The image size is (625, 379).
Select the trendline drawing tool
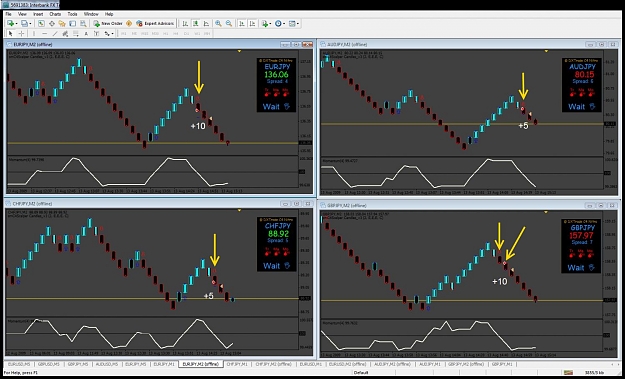pos(55,34)
